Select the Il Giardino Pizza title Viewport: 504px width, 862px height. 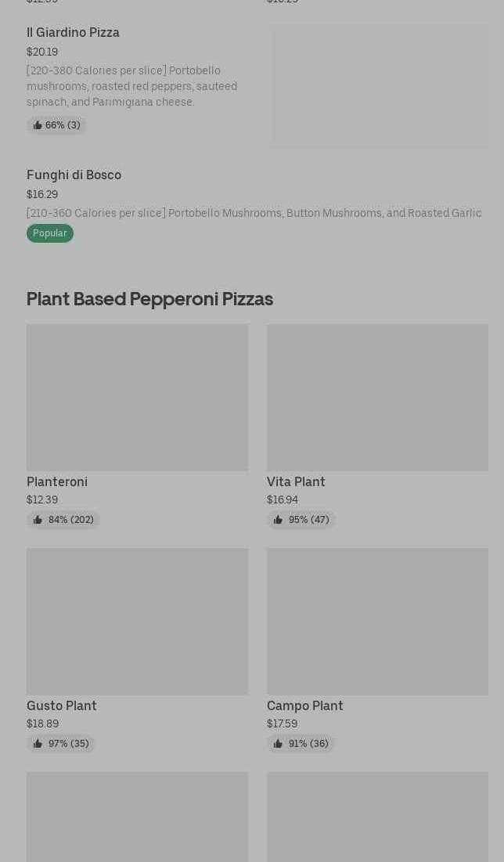pos(73,33)
